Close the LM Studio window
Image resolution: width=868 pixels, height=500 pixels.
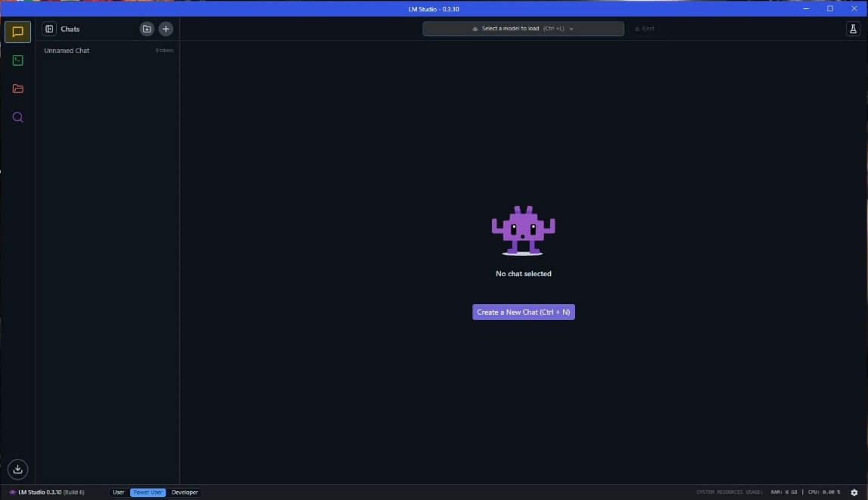pyautogui.click(x=854, y=8)
